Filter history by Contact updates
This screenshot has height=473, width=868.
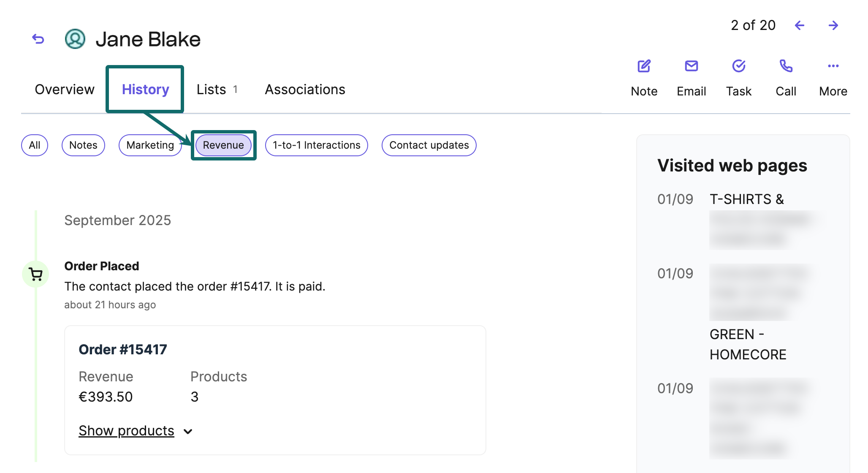429,145
